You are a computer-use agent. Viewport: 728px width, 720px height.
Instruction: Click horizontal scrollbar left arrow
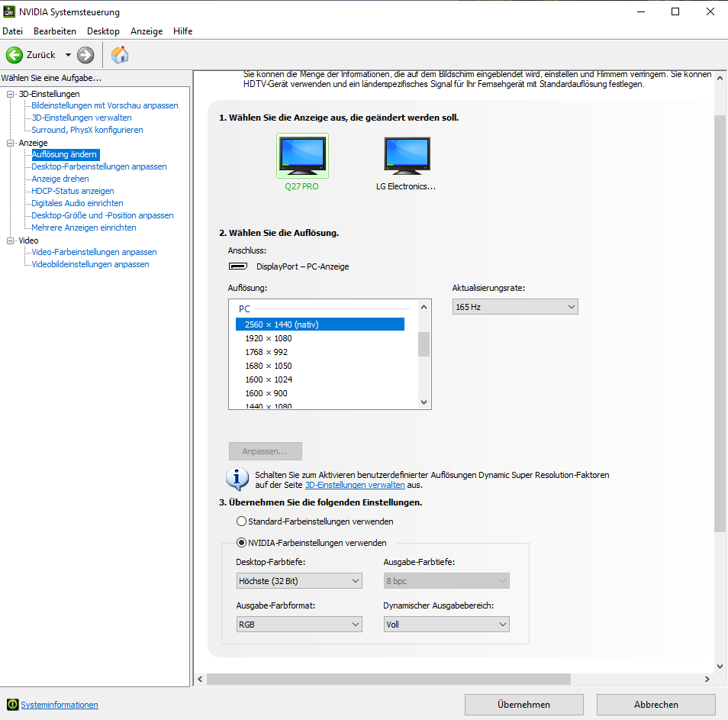pos(200,679)
